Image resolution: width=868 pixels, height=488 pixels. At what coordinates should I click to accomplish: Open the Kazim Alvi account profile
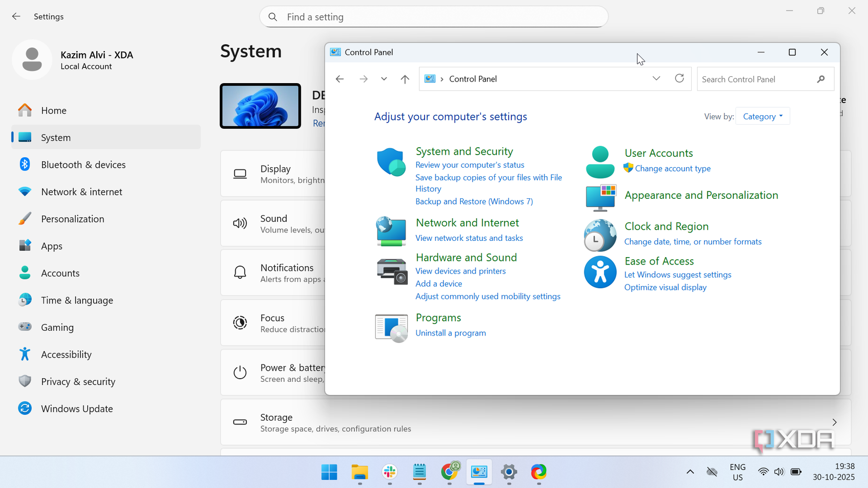pos(74,60)
